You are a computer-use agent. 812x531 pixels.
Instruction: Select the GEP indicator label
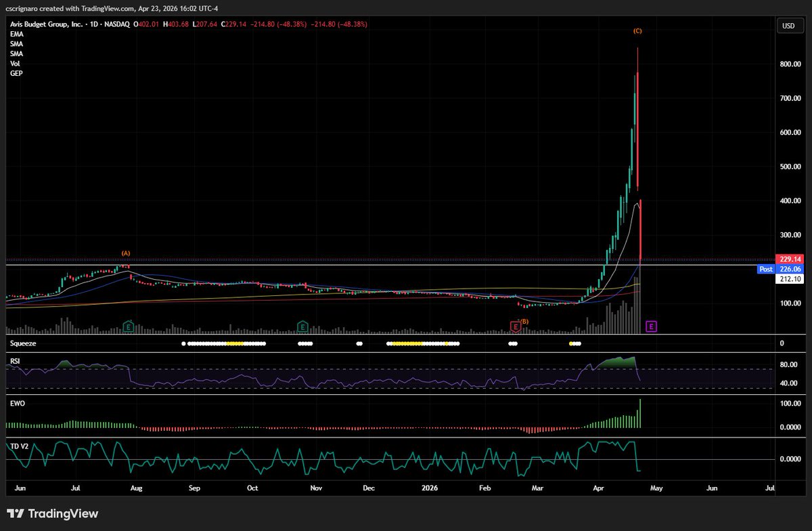coord(16,73)
